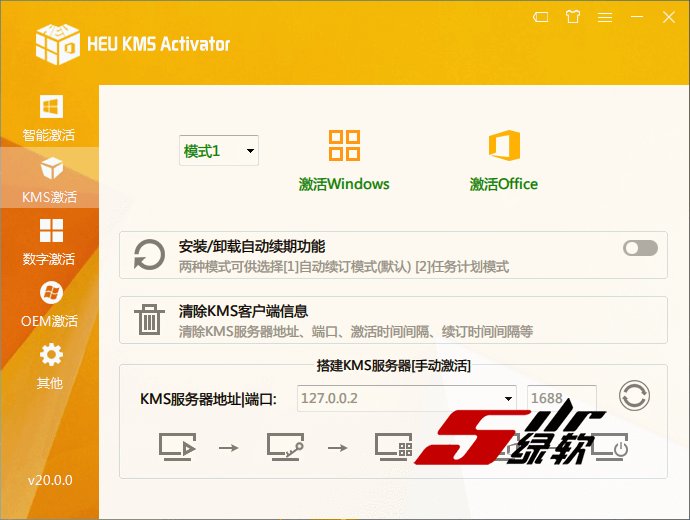This screenshot has width=690, height=520.
Task: Click the circular refresh icon beside the port field
Action: coord(633,395)
